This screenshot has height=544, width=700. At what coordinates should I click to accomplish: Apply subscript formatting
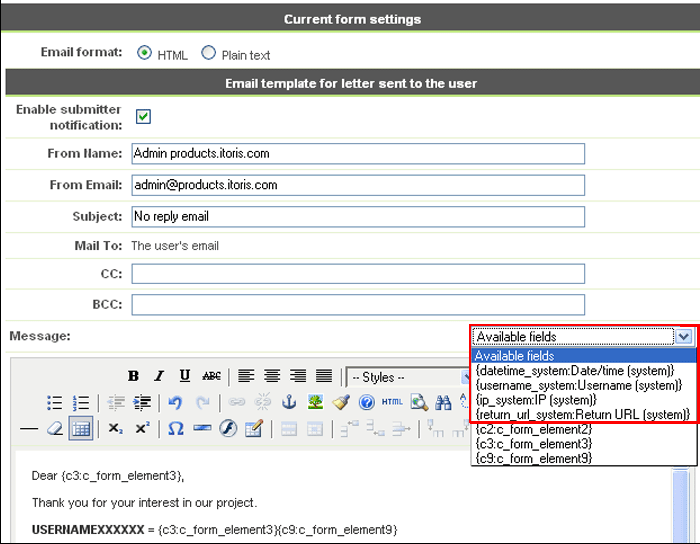pos(116,429)
